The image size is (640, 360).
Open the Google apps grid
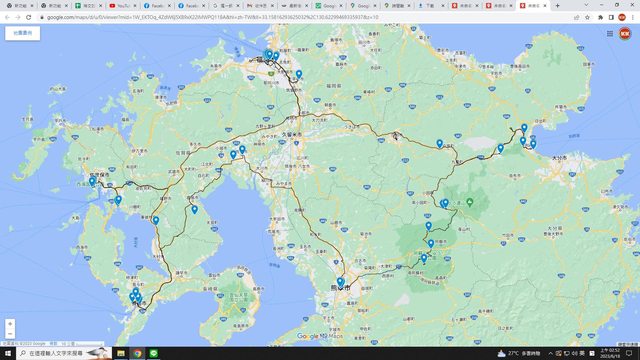tap(610, 33)
